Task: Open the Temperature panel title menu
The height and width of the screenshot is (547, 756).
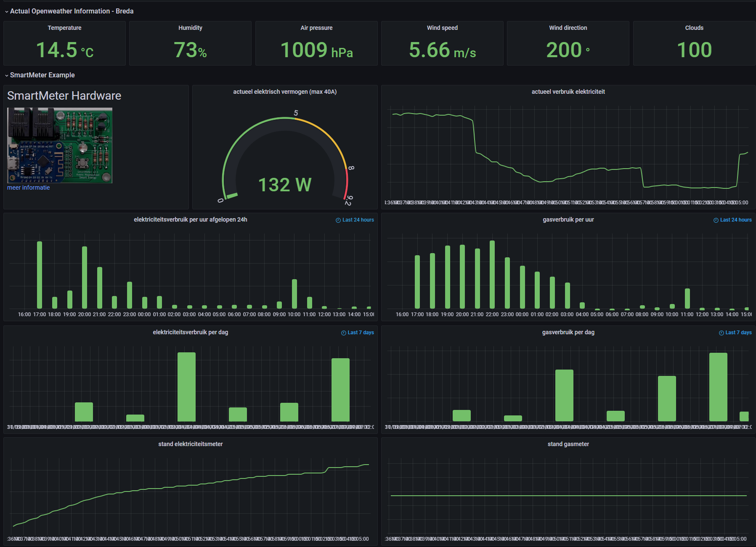Action: [64, 28]
